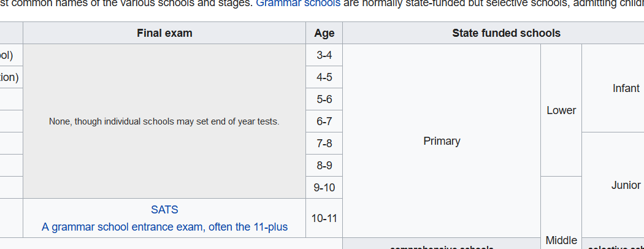Select the Lower school cell
The width and height of the screenshot is (644, 249).
(x=561, y=110)
